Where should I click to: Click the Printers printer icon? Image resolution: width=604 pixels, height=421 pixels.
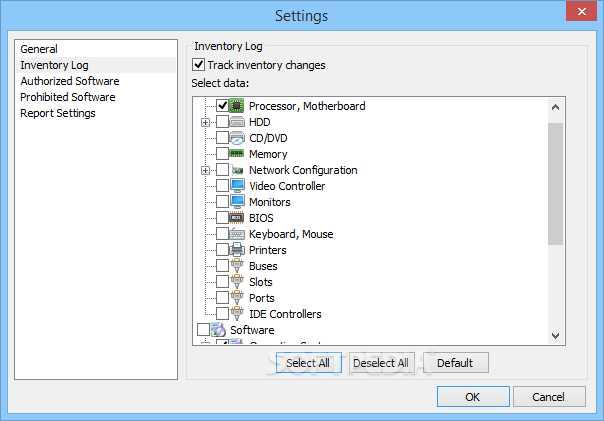tap(237, 250)
